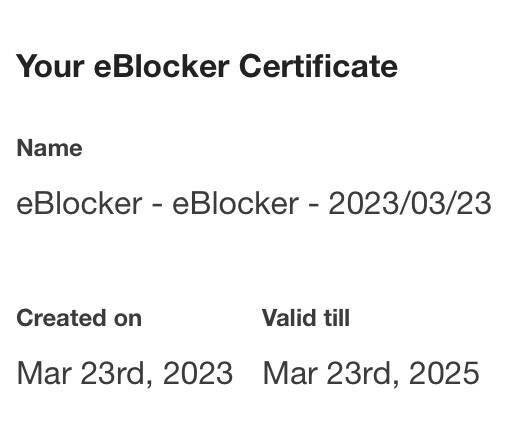512x428 pixels.
Task: Click the first eBlocker in the certificate name
Action: 79,203
